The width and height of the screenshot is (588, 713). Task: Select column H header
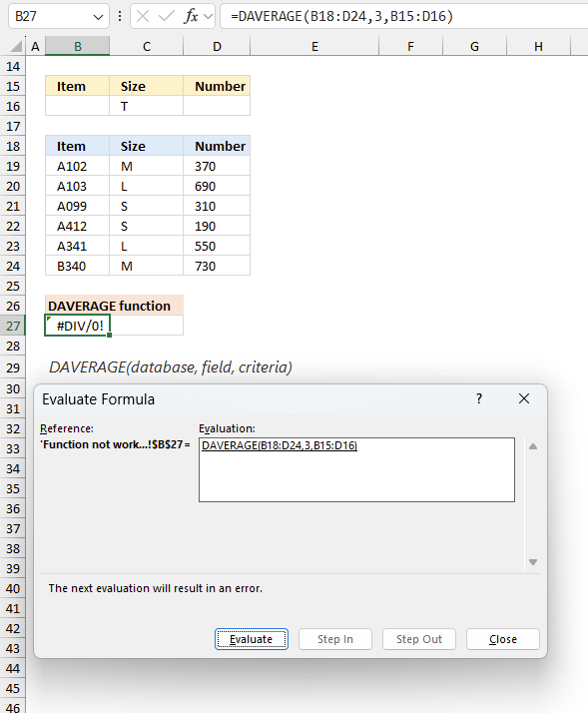[538, 46]
